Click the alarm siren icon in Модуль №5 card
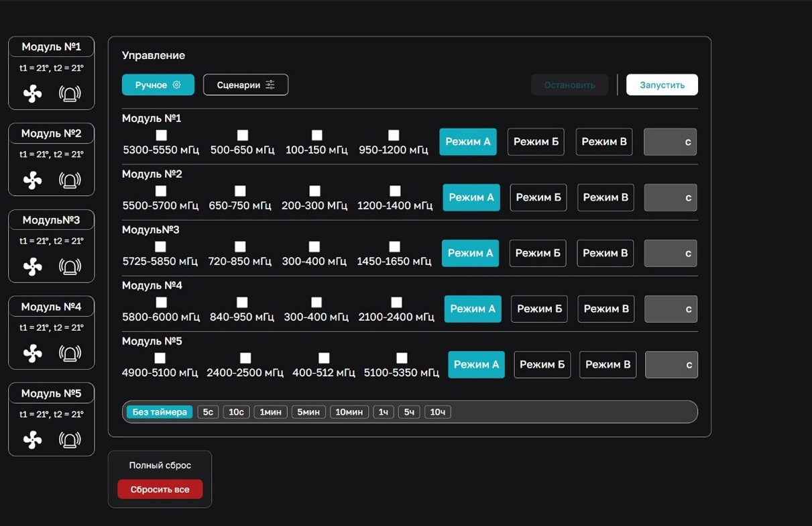This screenshot has height=526, width=812. pyautogui.click(x=70, y=440)
